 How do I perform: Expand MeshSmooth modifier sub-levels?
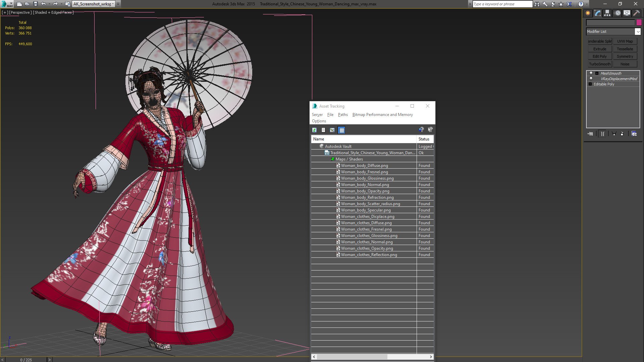(597, 73)
